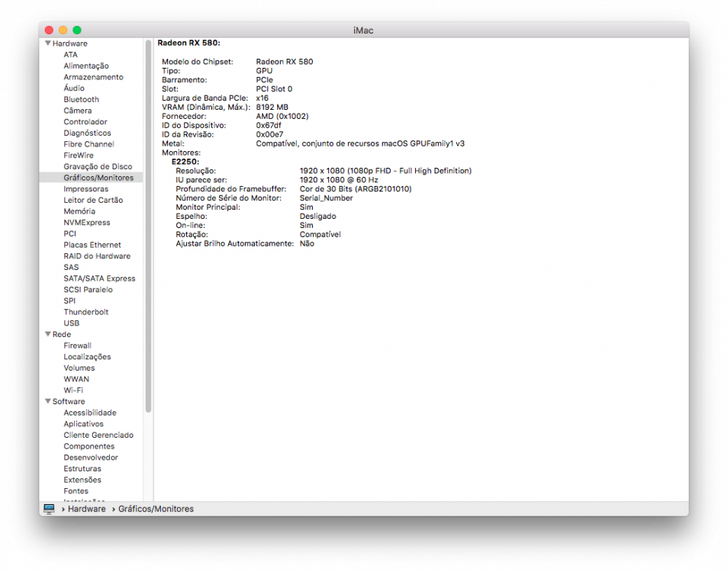Select Impressoras in the sidebar
728x572 pixels.
[x=86, y=189]
